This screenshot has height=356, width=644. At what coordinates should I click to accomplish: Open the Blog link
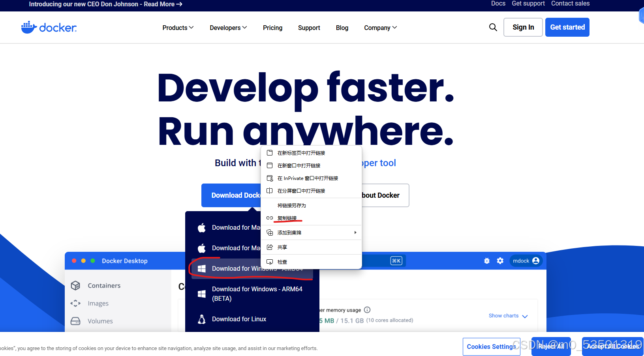tap(342, 28)
